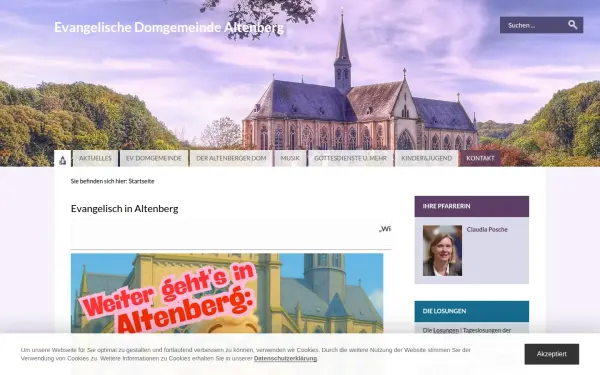Open the Musik menu item
The width and height of the screenshot is (600, 375).
point(290,158)
